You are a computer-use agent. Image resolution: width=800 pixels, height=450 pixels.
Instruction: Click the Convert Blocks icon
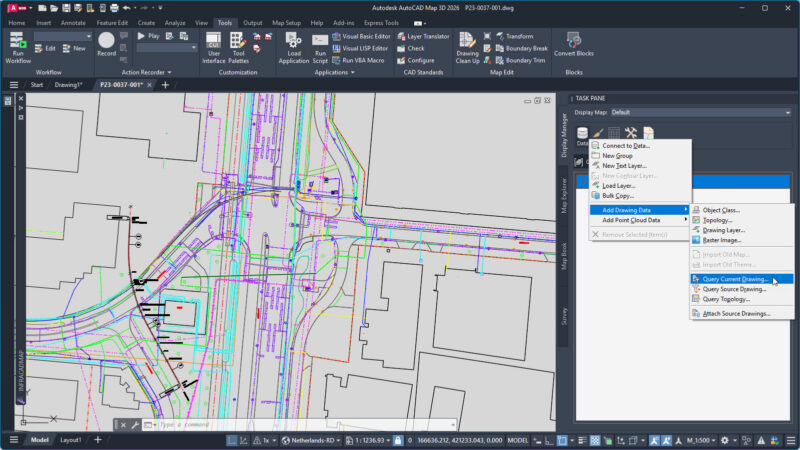[x=574, y=41]
